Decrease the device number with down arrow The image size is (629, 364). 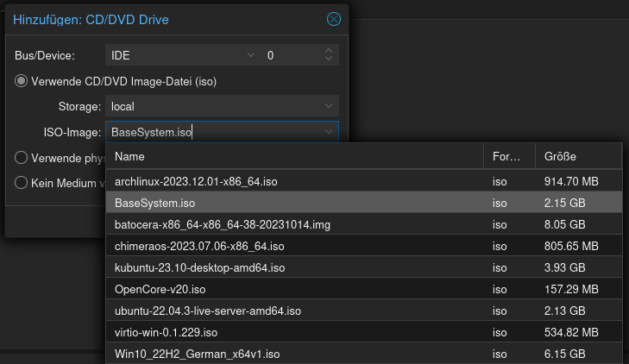328,60
